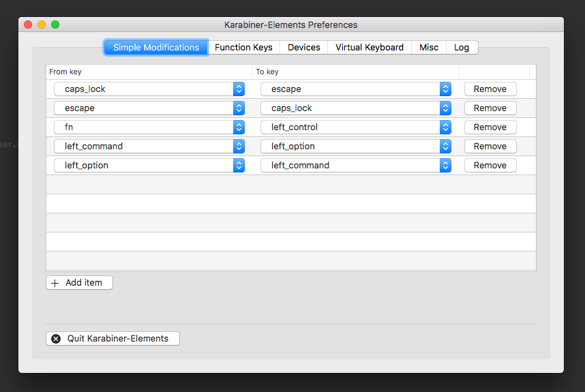The height and width of the screenshot is (392, 585).
Task: Click the From key column header
Action: click(149, 72)
